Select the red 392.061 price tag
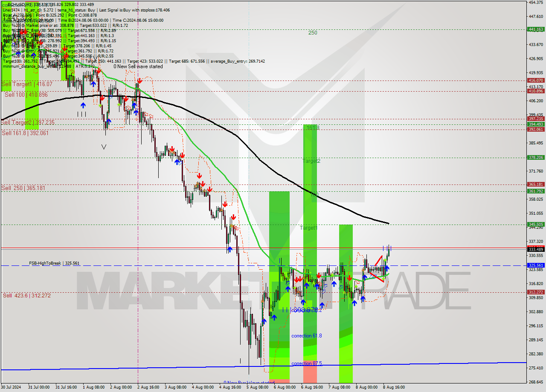Viewport: 546px width, 392px height. click(536, 129)
